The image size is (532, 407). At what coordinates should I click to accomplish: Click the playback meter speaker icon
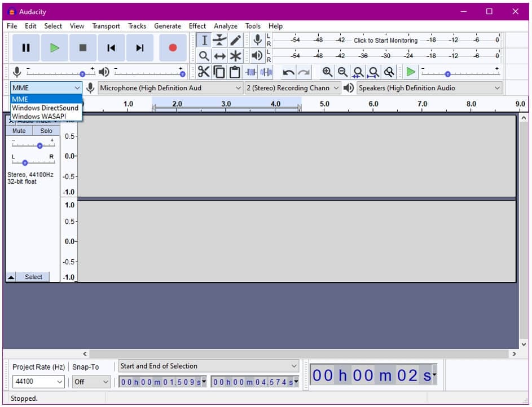pos(257,56)
